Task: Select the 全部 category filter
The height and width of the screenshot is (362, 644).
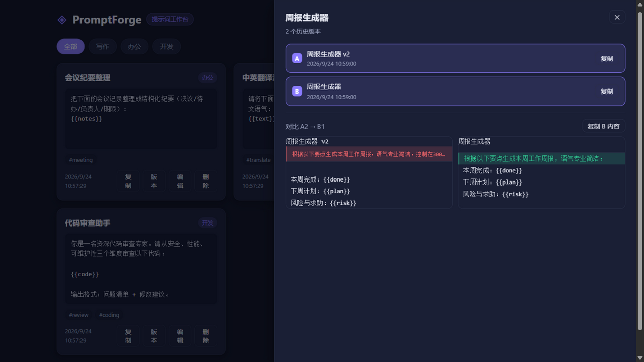Action: click(70, 46)
